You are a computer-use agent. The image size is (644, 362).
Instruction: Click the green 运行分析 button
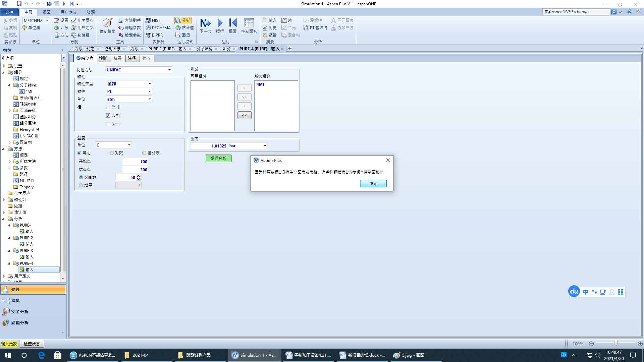coord(218,159)
